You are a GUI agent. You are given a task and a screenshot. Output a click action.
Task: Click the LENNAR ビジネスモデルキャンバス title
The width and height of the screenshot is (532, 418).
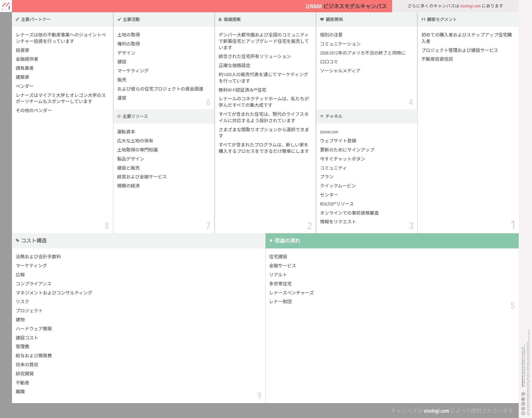coord(346,6)
